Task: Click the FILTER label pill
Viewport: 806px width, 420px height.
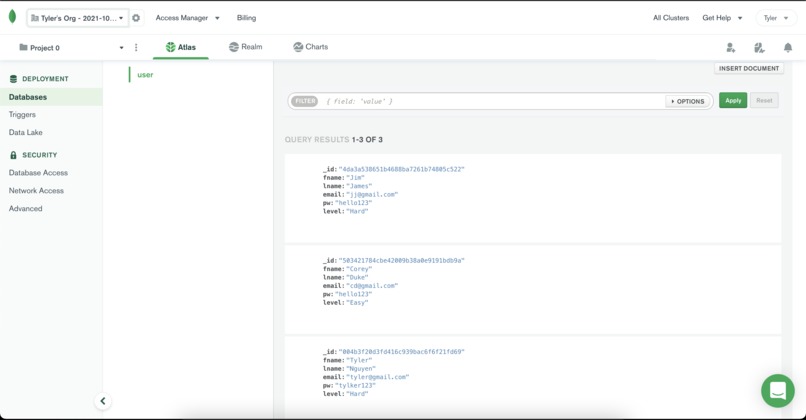Action: coord(305,101)
